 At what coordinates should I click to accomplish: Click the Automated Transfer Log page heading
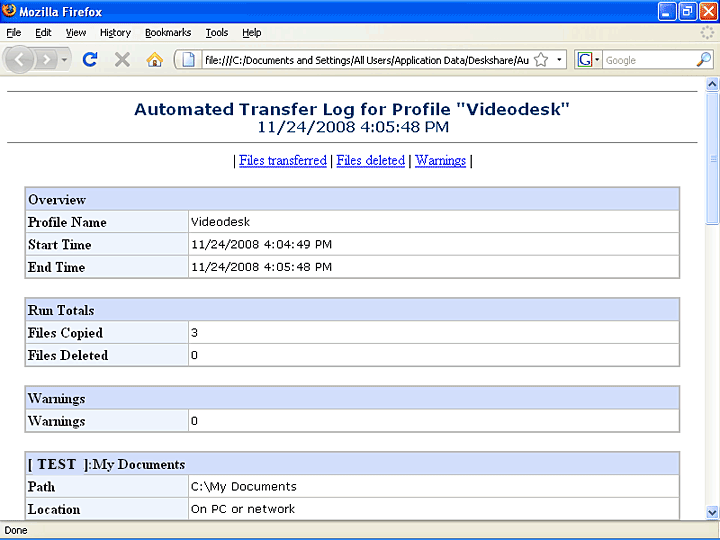(352, 109)
